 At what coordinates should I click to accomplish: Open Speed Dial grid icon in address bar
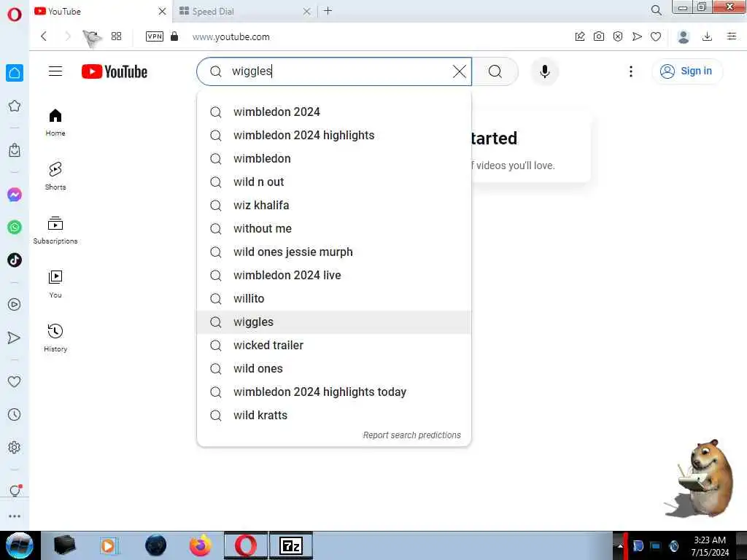point(116,36)
